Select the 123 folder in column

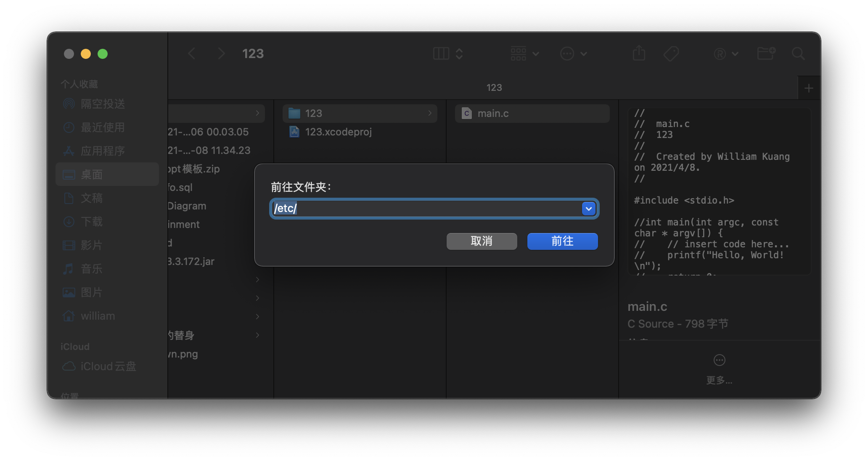[x=360, y=114]
